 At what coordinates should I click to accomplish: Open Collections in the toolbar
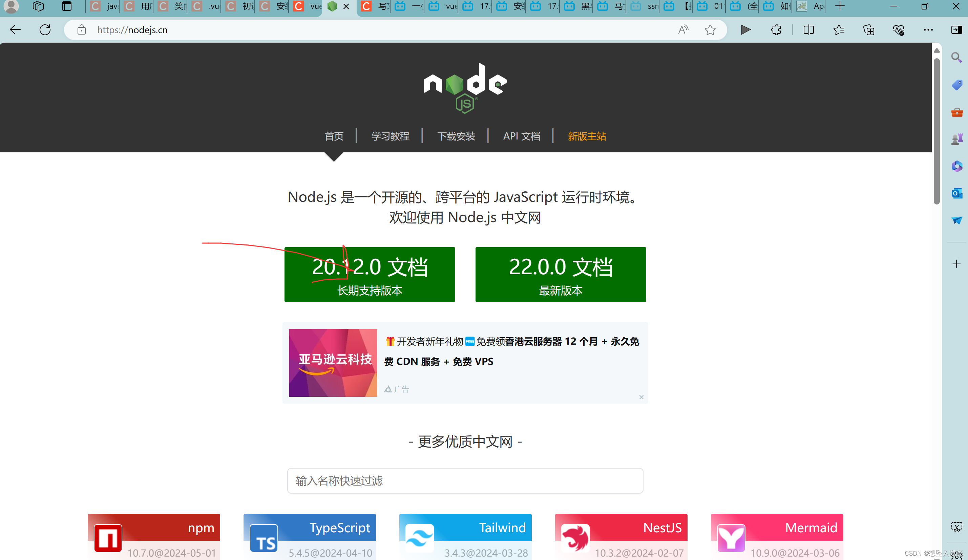click(869, 29)
